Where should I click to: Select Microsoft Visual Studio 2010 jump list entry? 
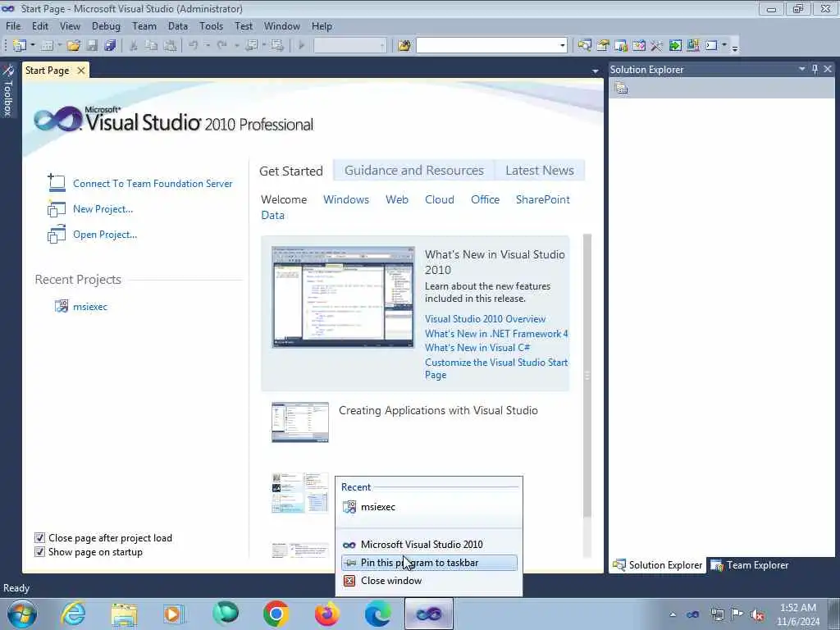428,545
